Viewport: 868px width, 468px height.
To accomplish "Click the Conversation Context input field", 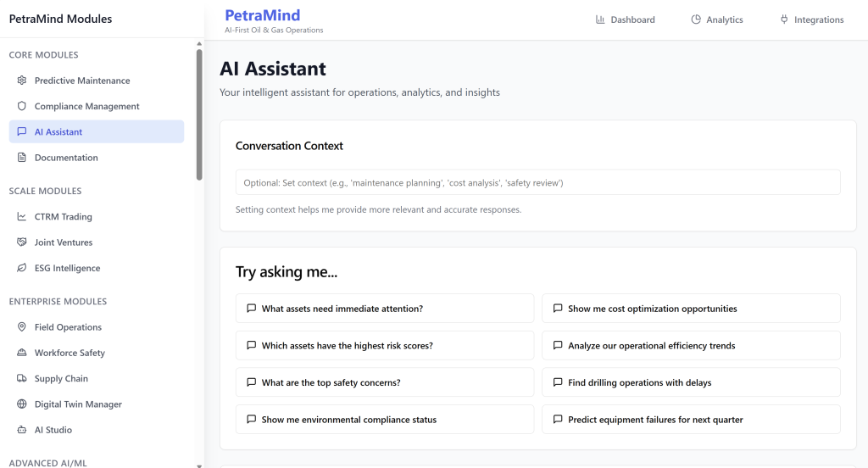I will coord(537,182).
